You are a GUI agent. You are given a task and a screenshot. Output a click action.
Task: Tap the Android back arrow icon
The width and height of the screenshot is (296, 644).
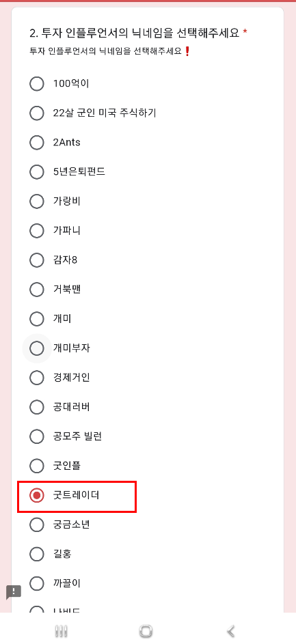click(x=231, y=631)
